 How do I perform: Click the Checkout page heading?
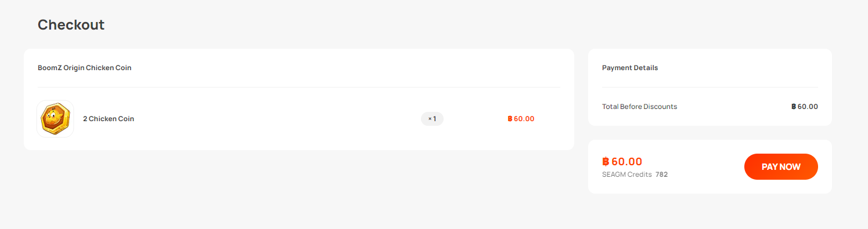(x=71, y=25)
